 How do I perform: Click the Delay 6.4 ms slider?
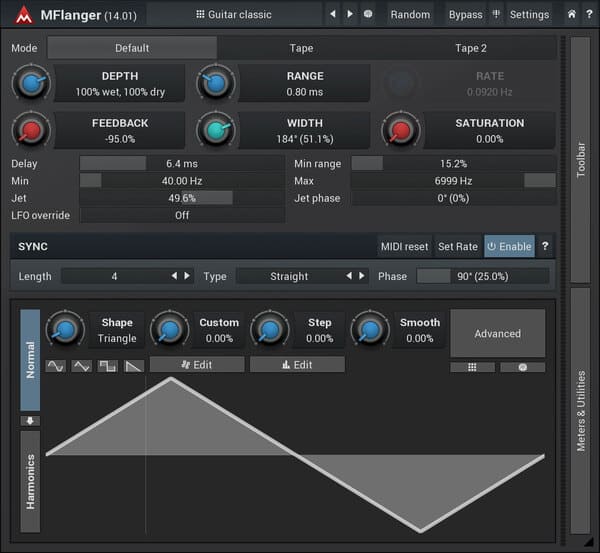182,163
